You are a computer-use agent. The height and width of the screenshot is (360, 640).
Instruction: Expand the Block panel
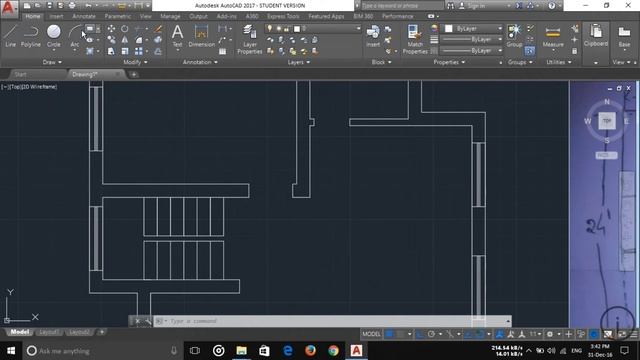pyautogui.click(x=381, y=62)
